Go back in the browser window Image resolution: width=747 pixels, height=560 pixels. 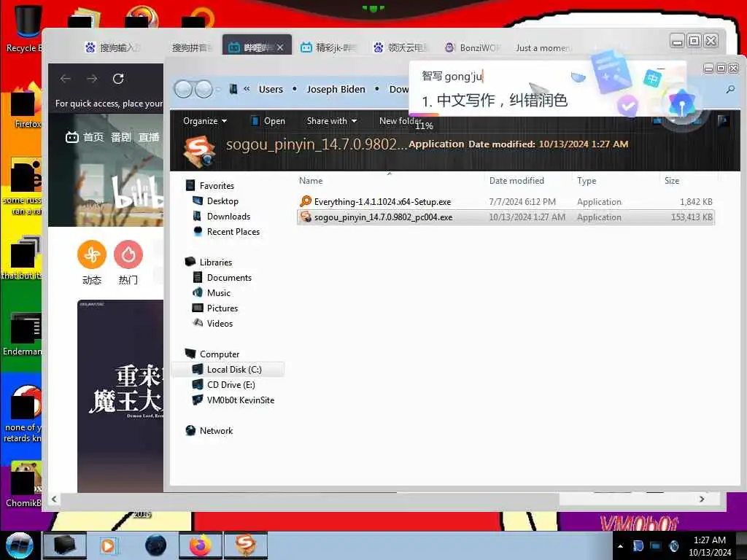click(66, 79)
